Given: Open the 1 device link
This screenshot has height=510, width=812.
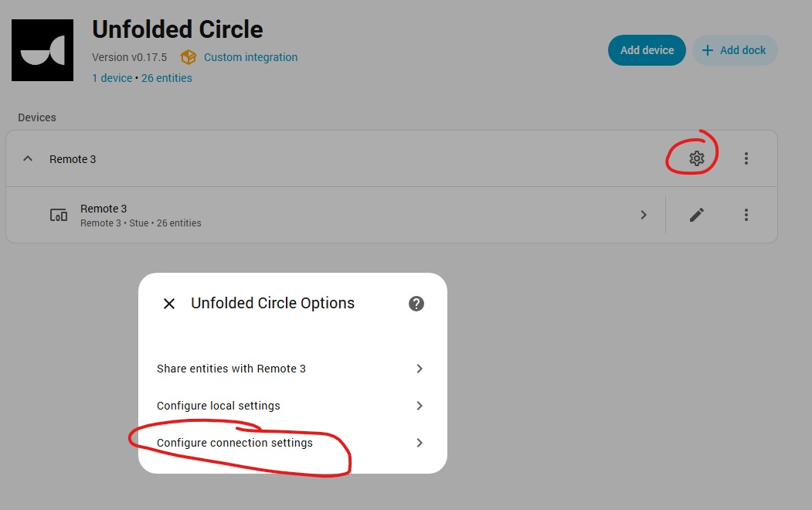Looking at the screenshot, I should (x=112, y=78).
